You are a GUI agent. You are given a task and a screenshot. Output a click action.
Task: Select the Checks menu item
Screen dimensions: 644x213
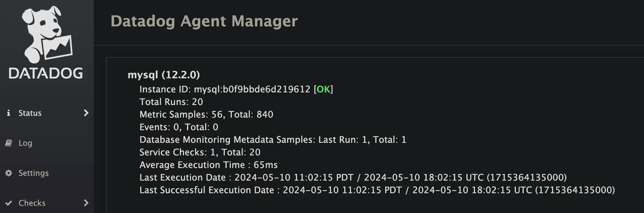tap(32, 203)
